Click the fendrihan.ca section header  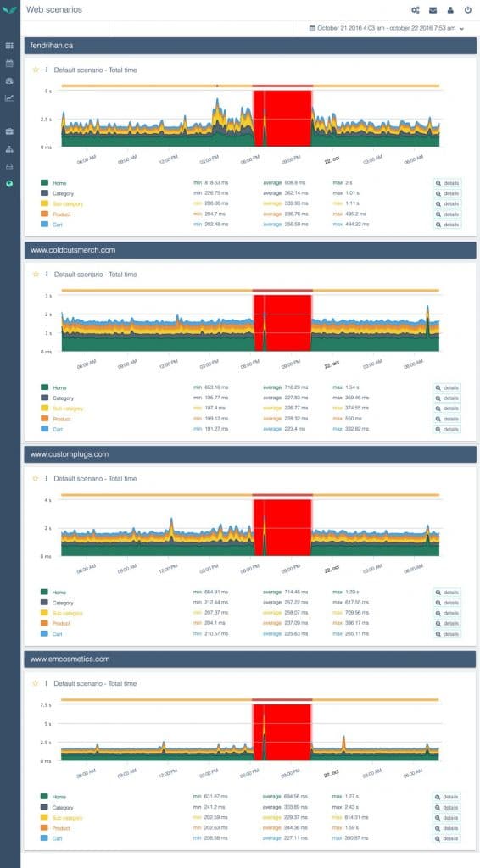(250, 46)
